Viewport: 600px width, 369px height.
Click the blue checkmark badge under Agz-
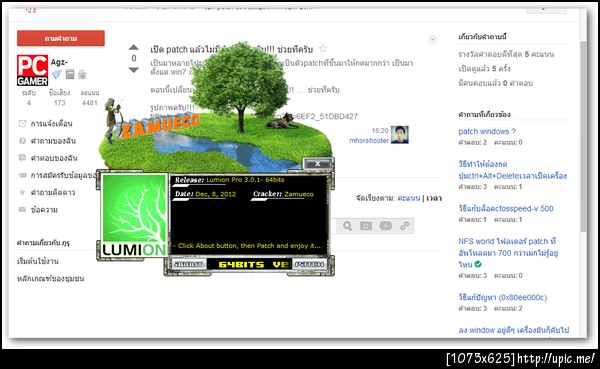[x=57, y=74]
